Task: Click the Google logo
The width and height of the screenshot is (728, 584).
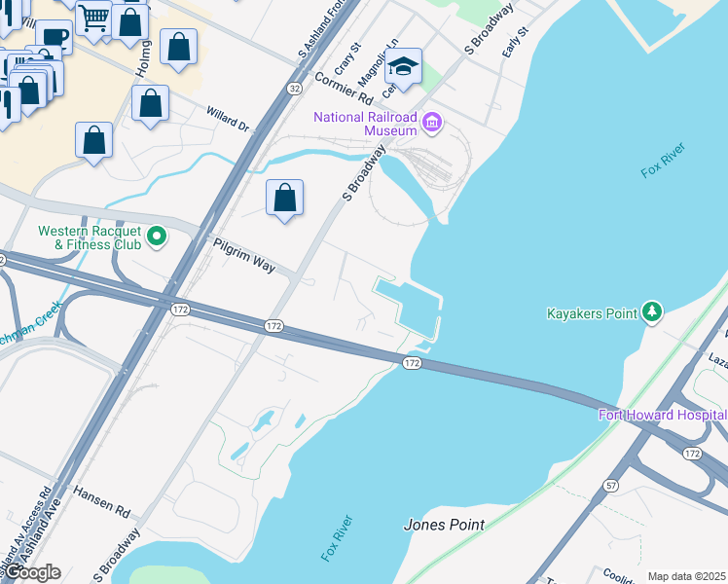Action: [x=30, y=572]
